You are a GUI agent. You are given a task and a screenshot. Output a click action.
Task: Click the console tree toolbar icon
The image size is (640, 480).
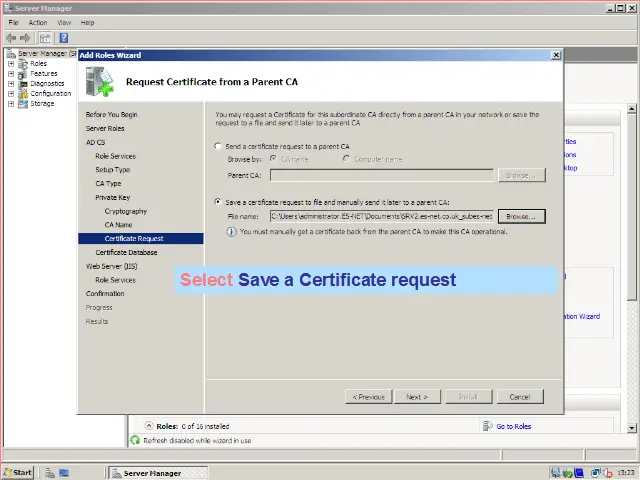[x=45, y=38]
